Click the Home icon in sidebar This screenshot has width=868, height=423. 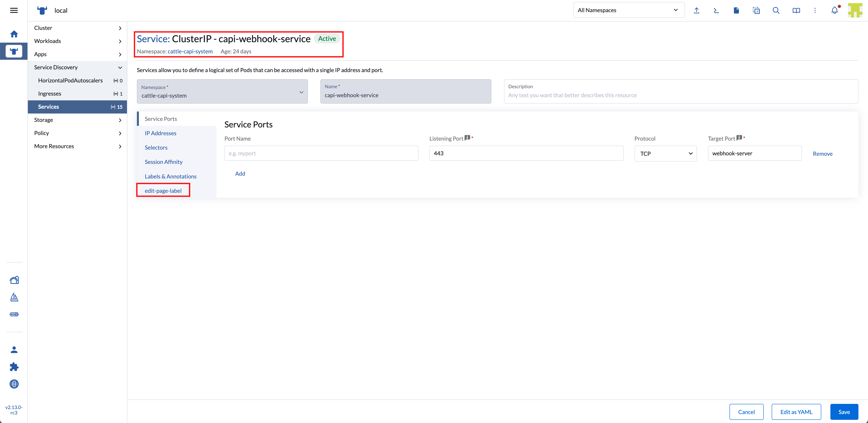pyautogui.click(x=14, y=34)
